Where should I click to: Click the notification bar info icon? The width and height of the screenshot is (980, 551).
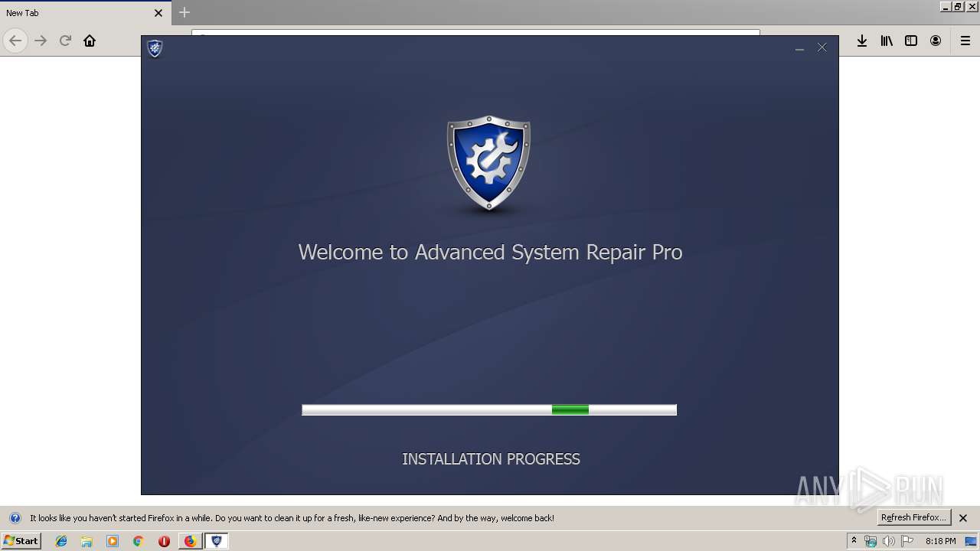click(x=15, y=518)
